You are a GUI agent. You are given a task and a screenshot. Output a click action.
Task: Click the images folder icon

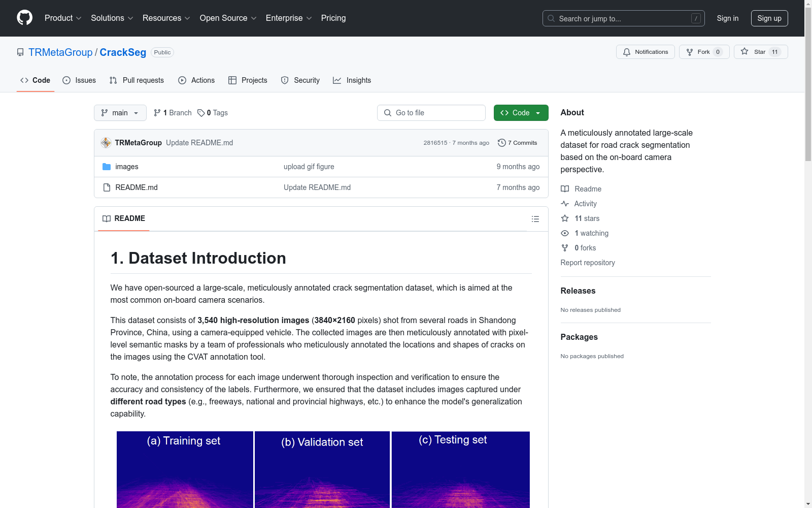[x=107, y=167]
